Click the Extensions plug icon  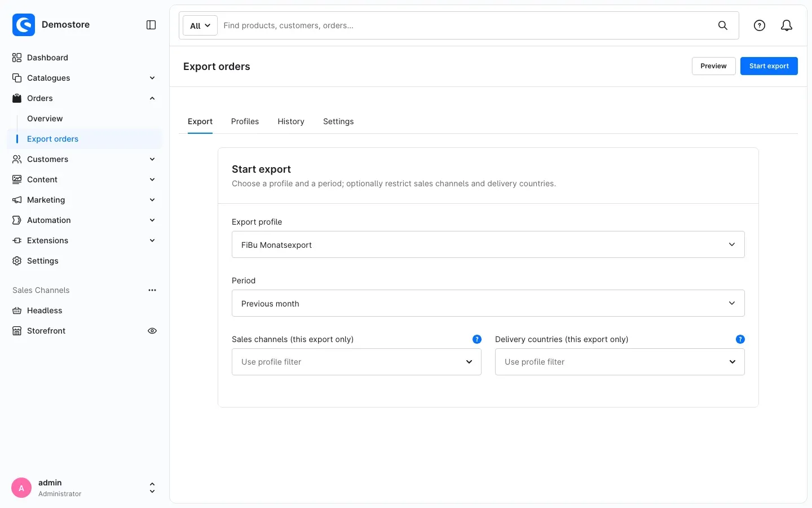click(17, 240)
